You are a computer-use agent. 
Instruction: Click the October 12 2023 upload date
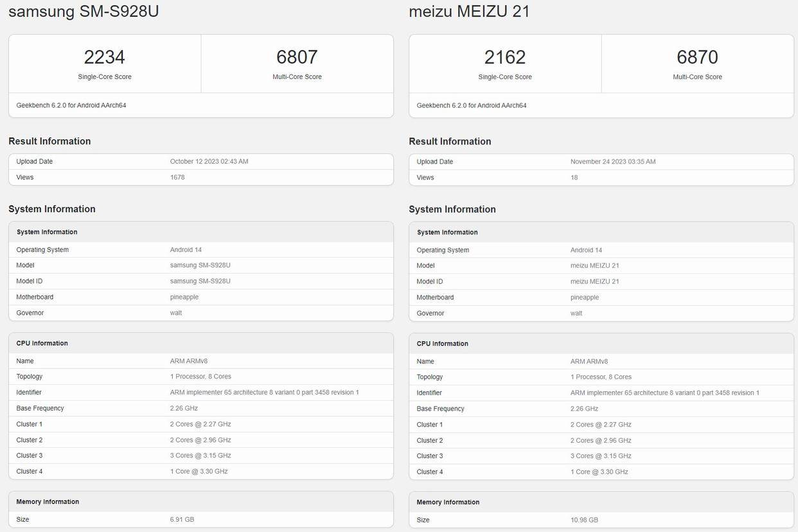point(209,161)
